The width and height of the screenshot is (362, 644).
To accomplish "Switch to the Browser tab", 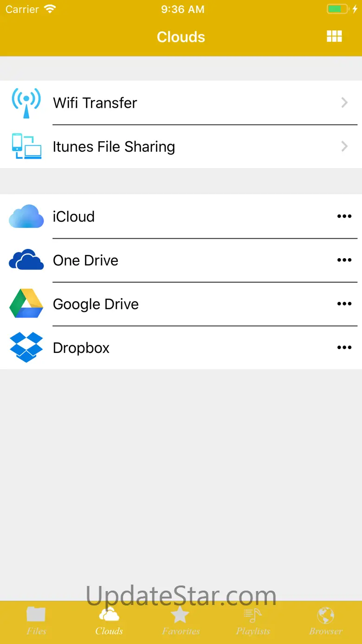I will 326,621.
